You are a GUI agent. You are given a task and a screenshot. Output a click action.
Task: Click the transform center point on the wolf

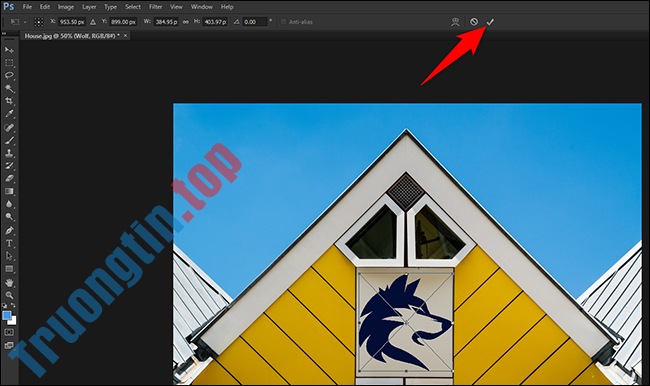point(406,323)
